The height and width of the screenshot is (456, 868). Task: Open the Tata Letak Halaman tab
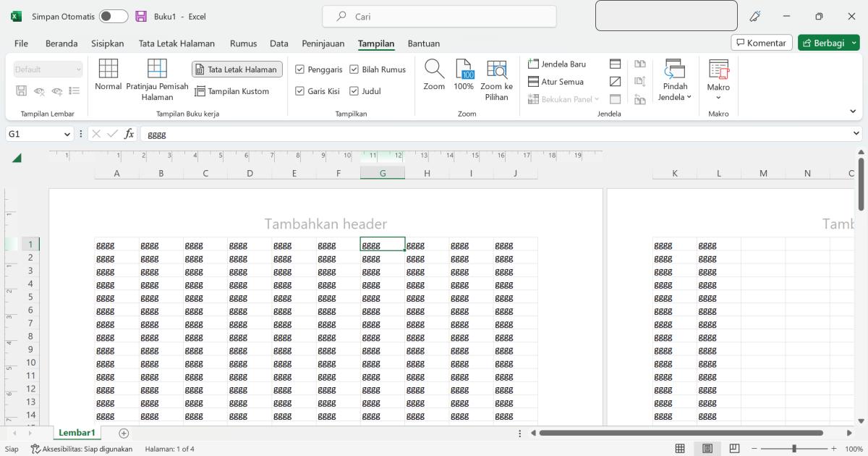pyautogui.click(x=176, y=43)
